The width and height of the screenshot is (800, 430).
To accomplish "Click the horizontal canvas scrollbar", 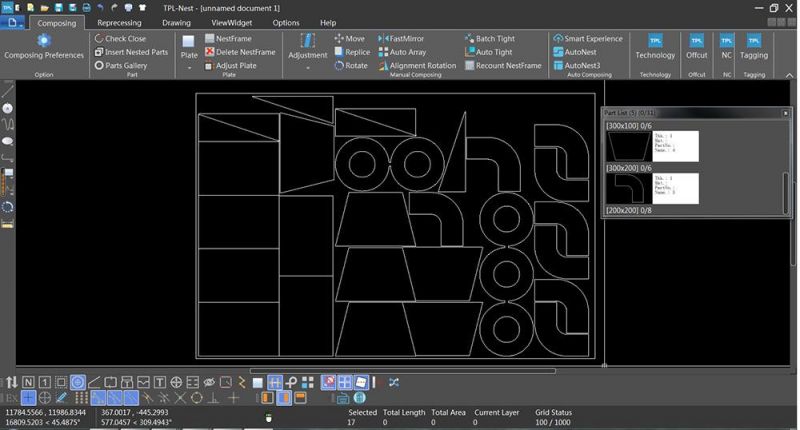I will pos(403,371).
